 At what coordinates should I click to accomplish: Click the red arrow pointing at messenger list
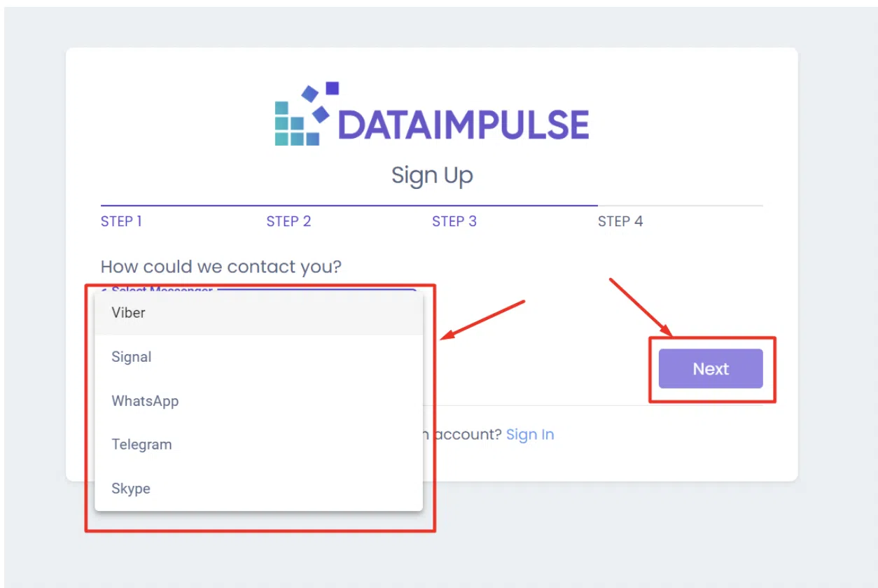coord(483,320)
